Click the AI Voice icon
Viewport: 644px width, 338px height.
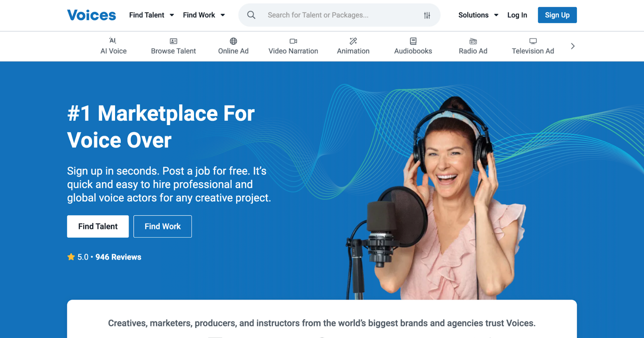(113, 41)
